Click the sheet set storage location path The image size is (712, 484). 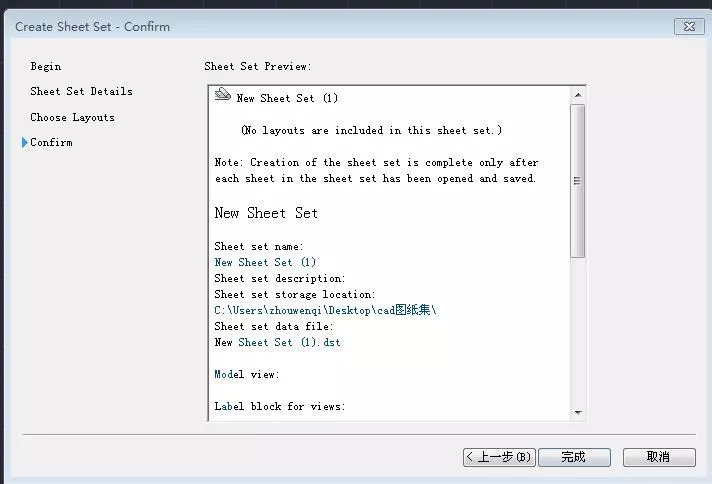click(325, 310)
